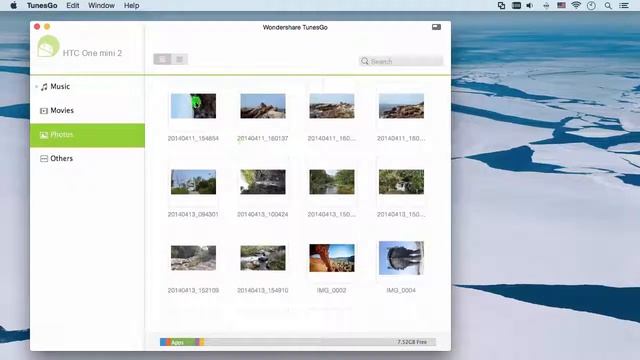
Task: Select the Photos section in sidebar
Action: 87,135
